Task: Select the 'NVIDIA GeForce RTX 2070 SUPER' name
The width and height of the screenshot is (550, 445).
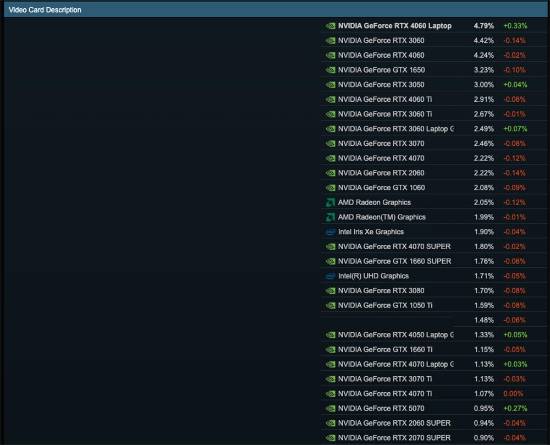Action: [x=394, y=438]
